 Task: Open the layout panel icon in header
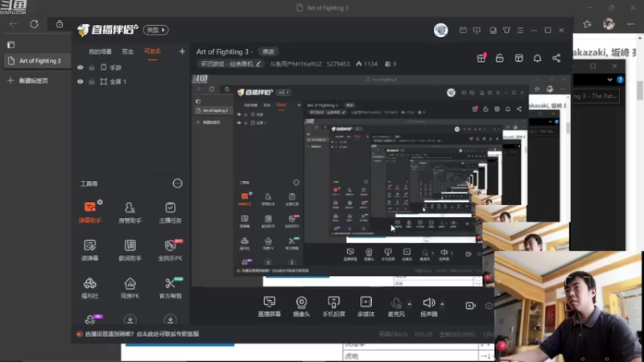pyautogui.click(x=518, y=58)
